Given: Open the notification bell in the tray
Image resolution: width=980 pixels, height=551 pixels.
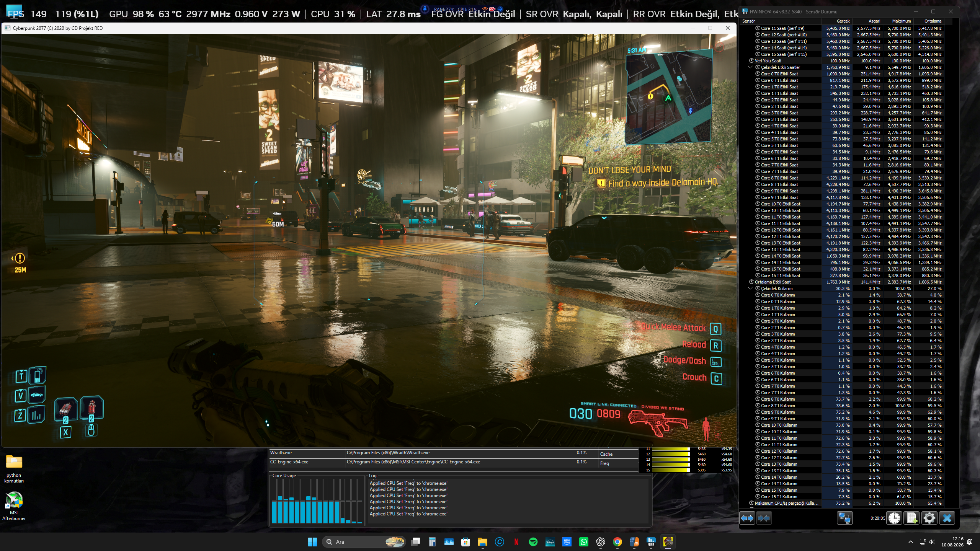Looking at the screenshot, I should pos(970,542).
